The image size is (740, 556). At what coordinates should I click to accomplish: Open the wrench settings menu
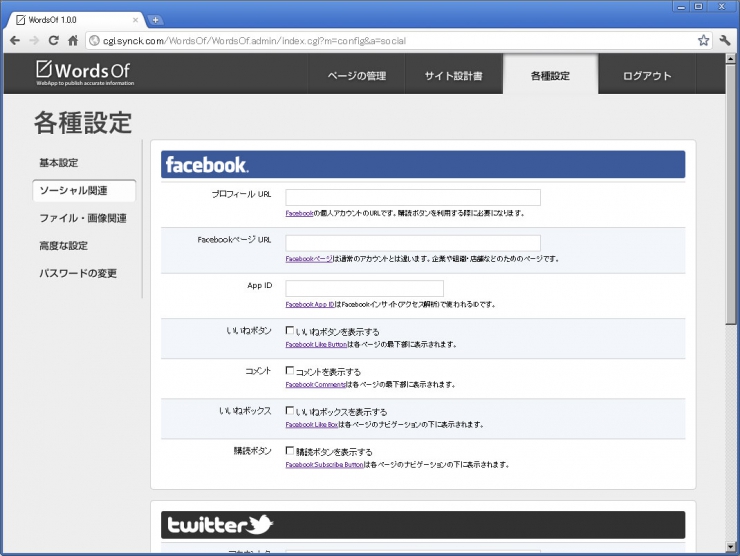tap(725, 41)
